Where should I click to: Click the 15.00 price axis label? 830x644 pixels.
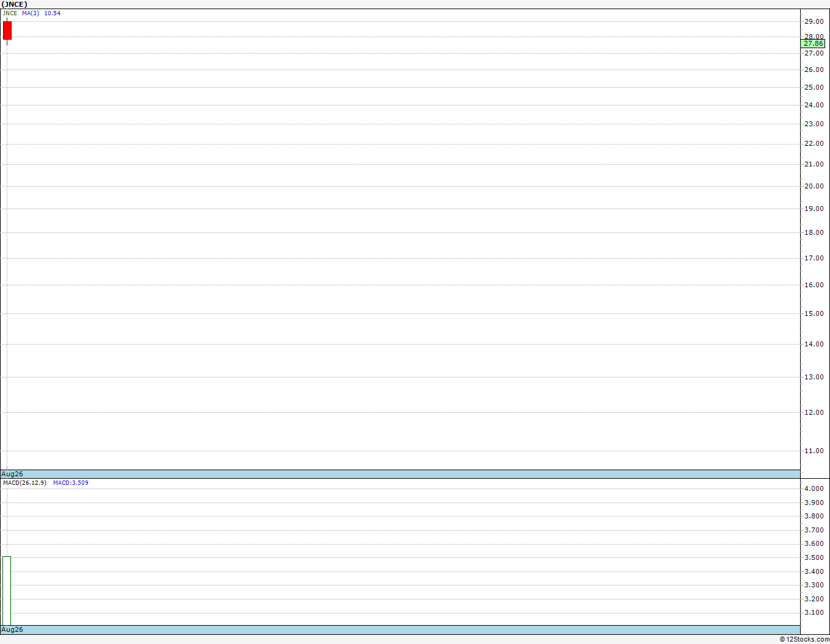click(814, 313)
